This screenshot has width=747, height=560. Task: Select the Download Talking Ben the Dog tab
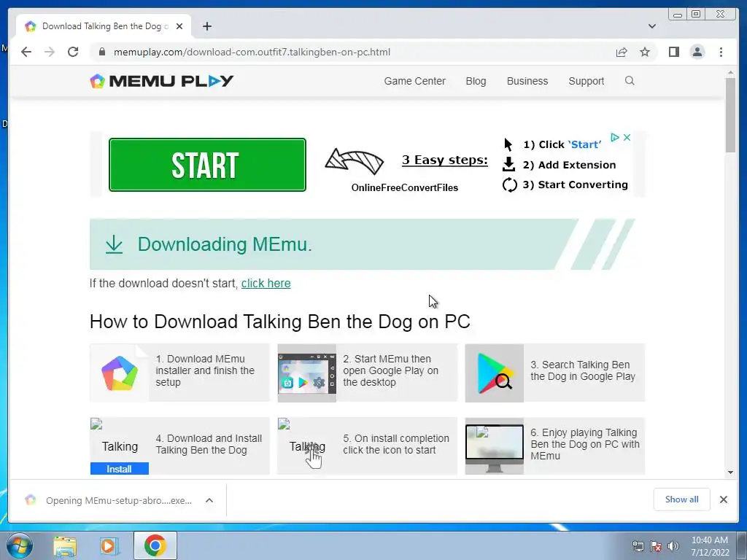104,26
